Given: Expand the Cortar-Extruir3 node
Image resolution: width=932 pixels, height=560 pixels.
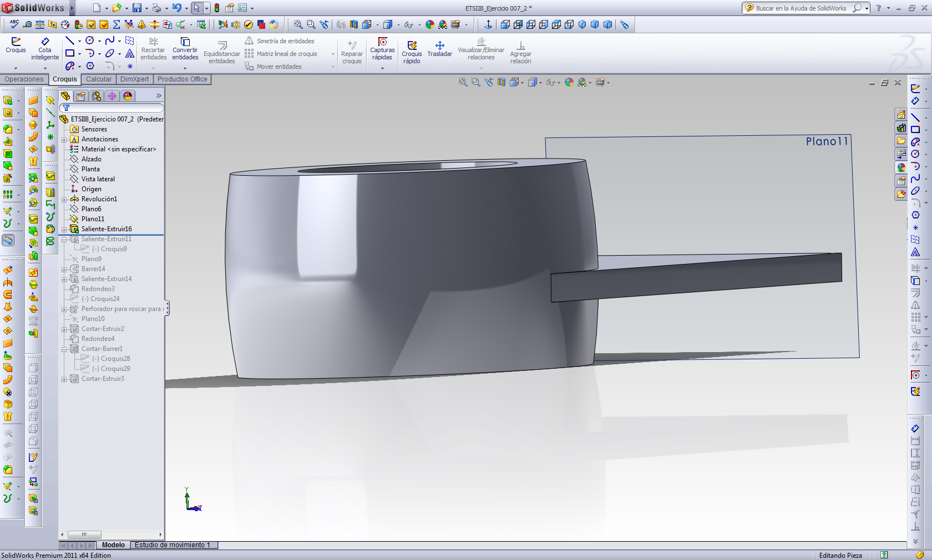Looking at the screenshot, I should pyautogui.click(x=64, y=379).
